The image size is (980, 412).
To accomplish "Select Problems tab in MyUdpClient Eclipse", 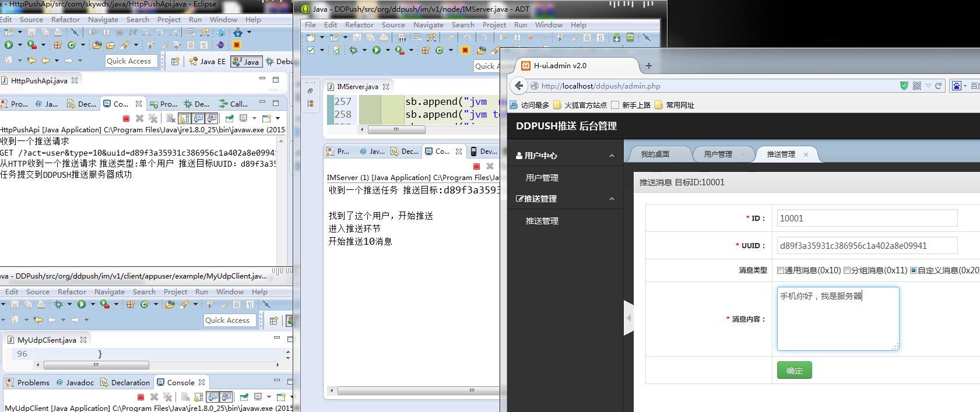I will tap(27, 383).
